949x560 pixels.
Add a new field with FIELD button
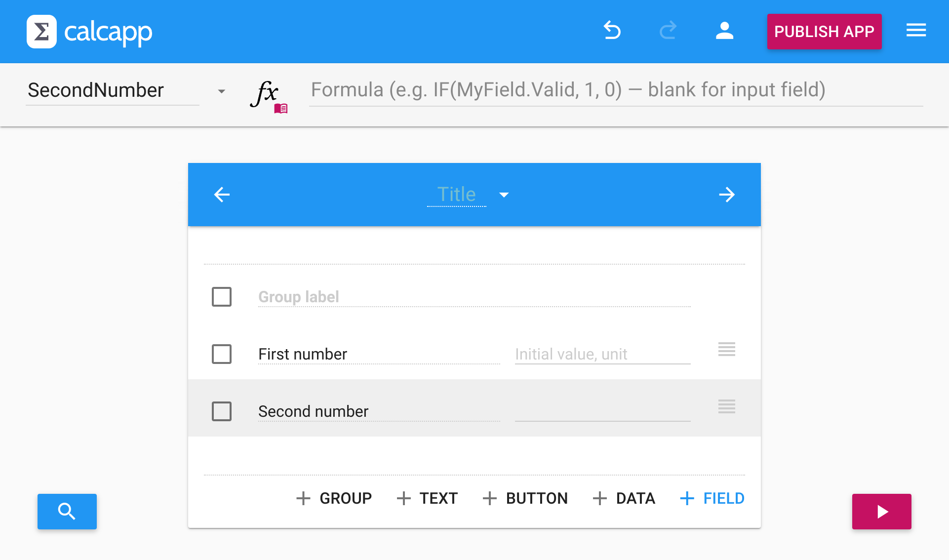click(x=712, y=498)
